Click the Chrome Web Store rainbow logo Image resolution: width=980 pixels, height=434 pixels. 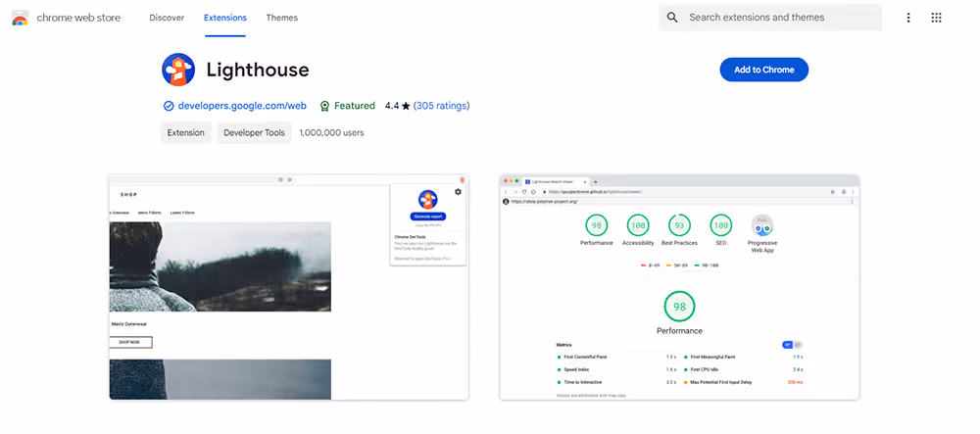click(20, 18)
